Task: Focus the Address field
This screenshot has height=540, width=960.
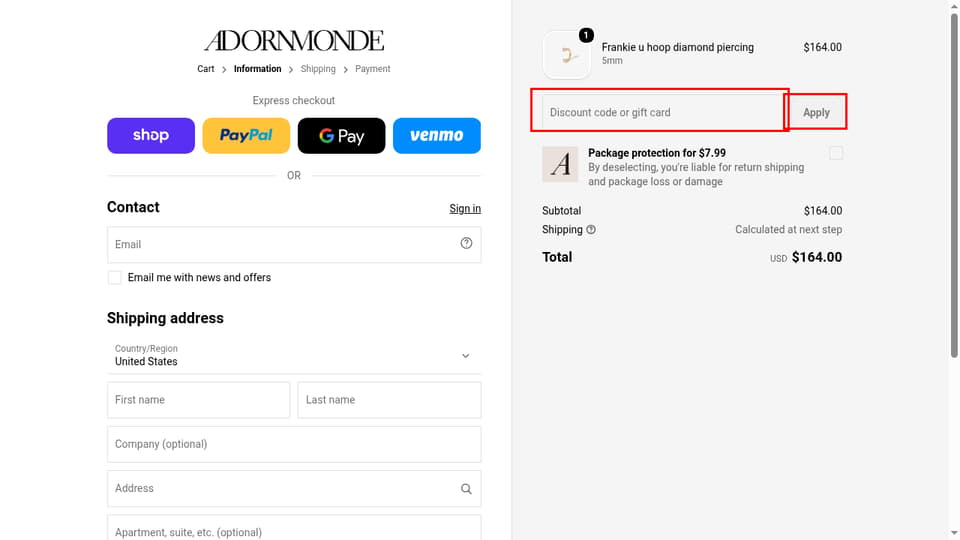Action: tap(294, 489)
